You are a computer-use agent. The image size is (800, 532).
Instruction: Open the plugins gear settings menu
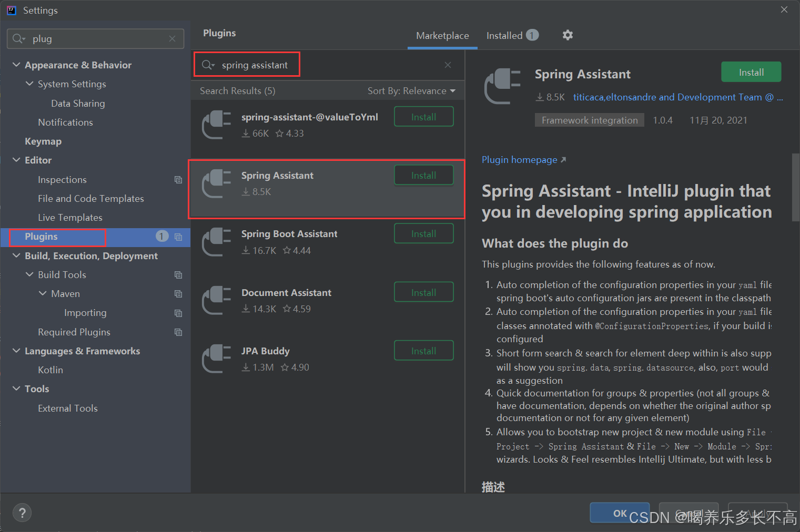(568, 35)
